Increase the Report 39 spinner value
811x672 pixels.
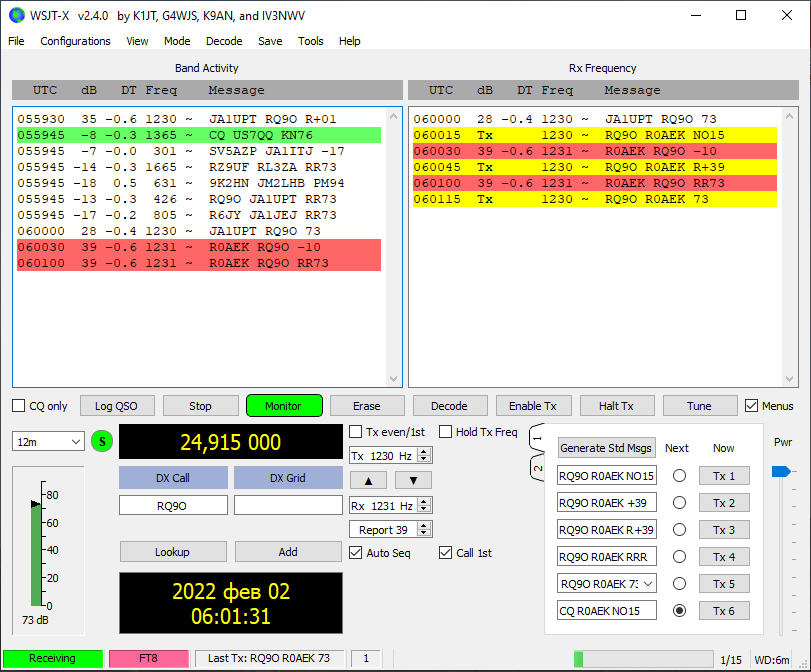[x=424, y=526]
